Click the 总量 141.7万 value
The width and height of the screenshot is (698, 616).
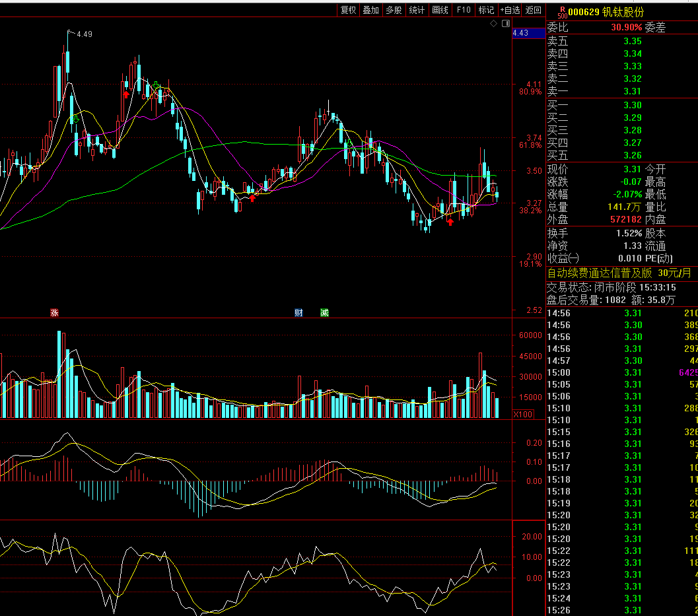[x=623, y=207]
